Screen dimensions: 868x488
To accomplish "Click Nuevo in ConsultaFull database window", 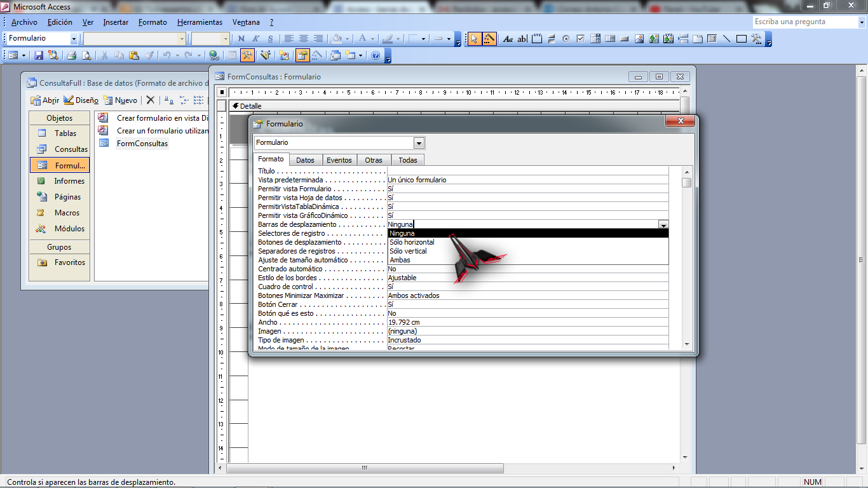I will [x=121, y=100].
